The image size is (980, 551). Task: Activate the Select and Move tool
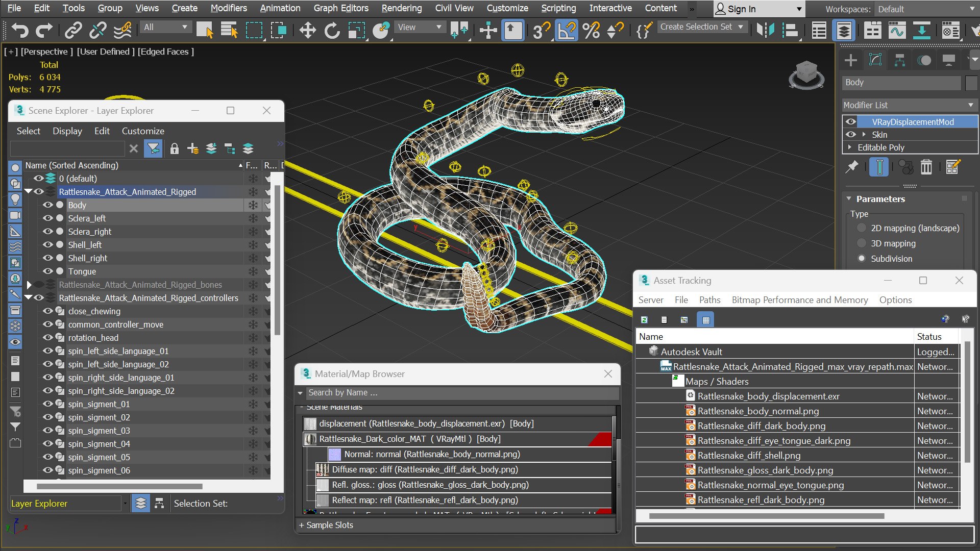[307, 31]
